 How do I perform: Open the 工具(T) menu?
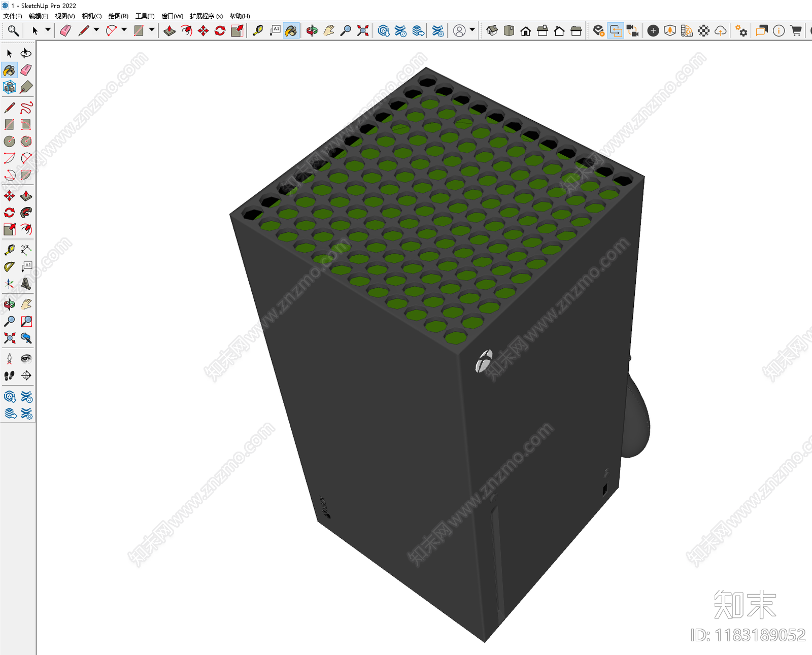click(x=145, y=16)
